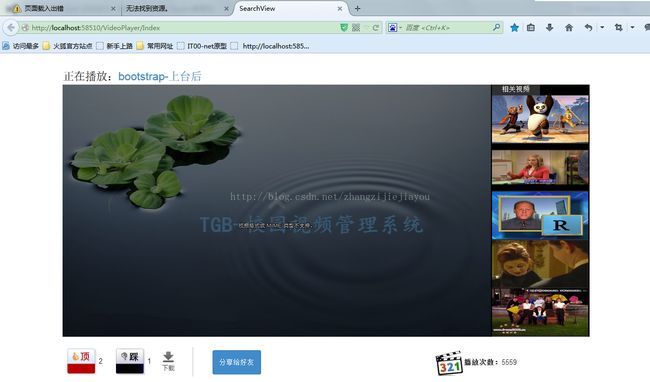Switch to the 页面载入出错 tab

pyautogui.click(x=60, y=8)
